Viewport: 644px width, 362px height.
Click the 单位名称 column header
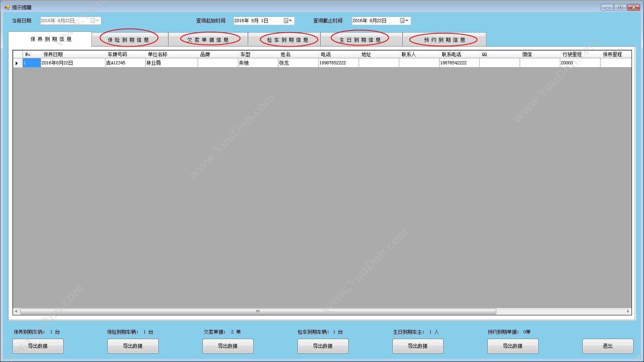pos(171,54)
